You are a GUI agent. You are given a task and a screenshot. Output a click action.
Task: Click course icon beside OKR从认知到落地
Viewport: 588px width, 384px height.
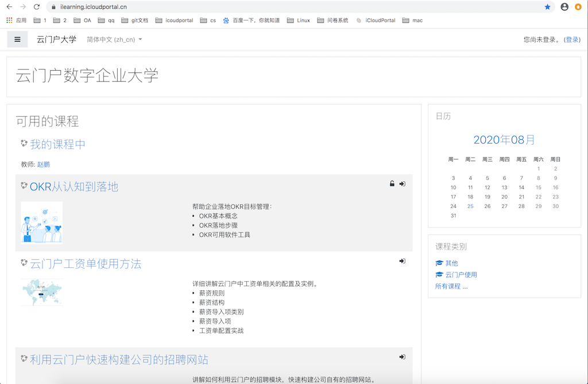point(24,185)
